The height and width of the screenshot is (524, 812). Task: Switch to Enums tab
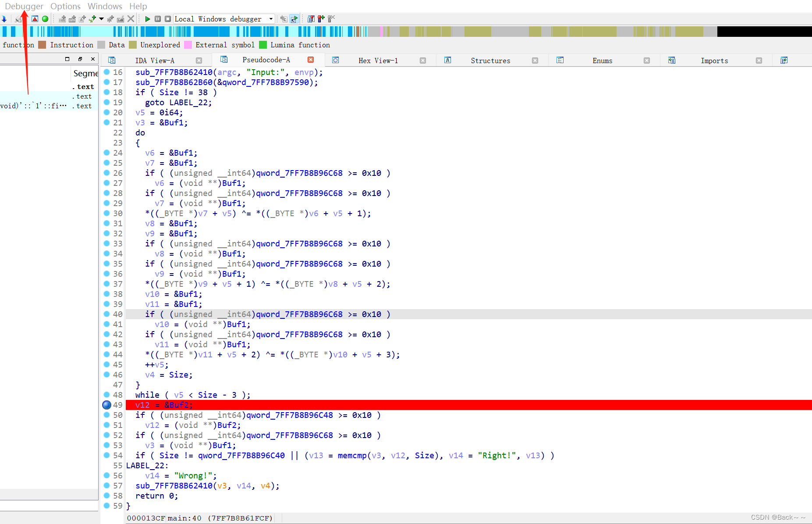603,61
